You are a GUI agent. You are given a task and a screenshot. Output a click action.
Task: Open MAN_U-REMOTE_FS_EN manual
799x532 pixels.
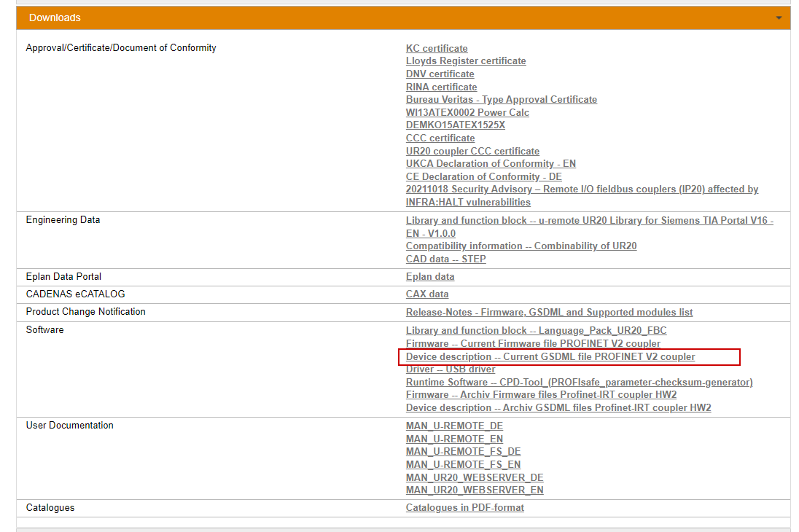(x=463, y=465)
